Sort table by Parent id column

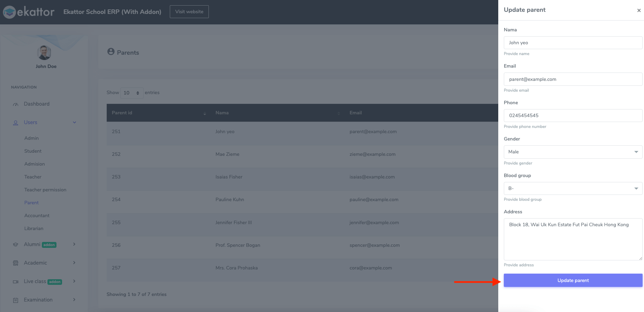[x=205, y=113]
